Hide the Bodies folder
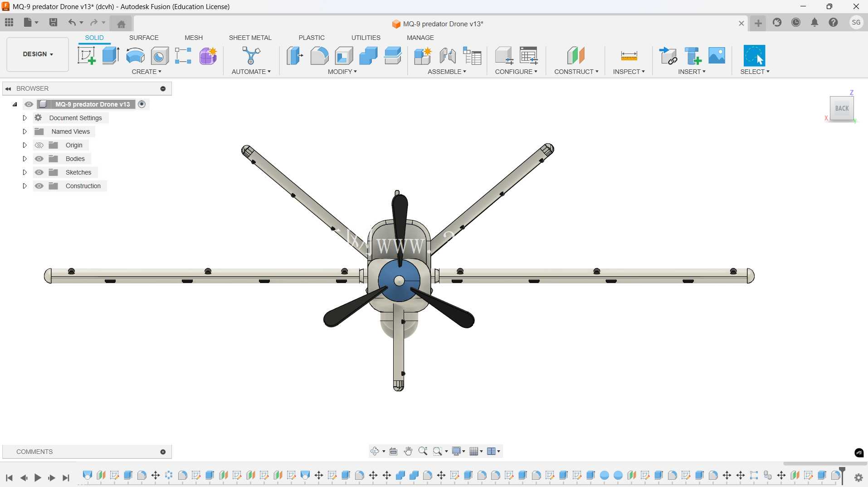 39,159
